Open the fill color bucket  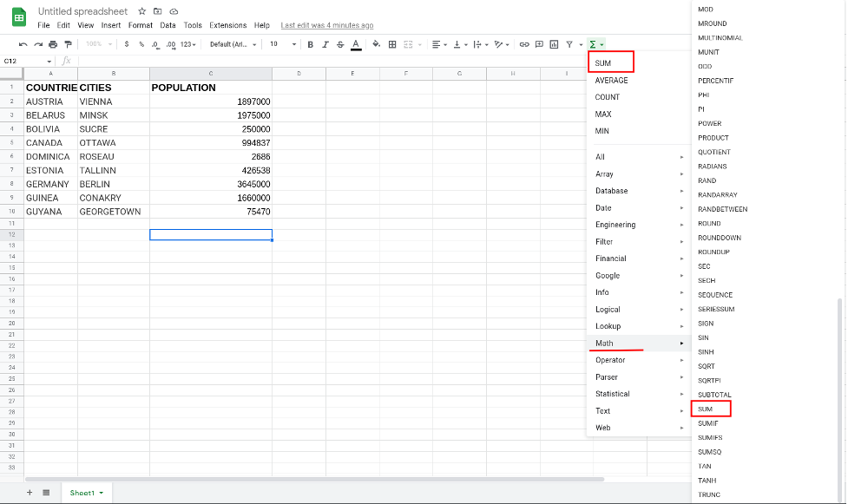(377, 44)
